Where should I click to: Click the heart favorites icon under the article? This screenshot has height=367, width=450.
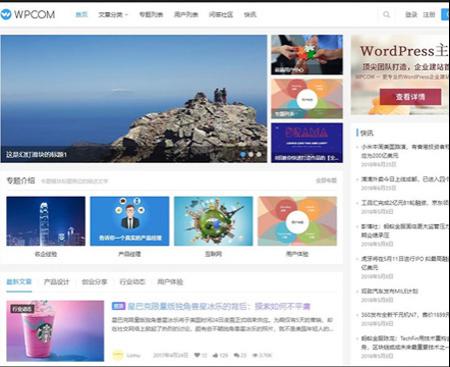[x=197, y=355]
